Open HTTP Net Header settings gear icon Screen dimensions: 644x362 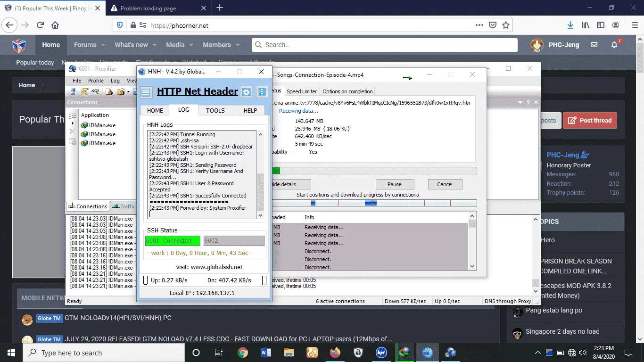point(246,92)
